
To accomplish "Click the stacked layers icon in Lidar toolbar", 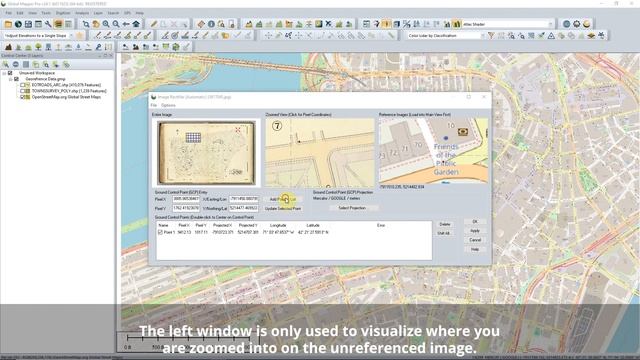I will 591,36.
